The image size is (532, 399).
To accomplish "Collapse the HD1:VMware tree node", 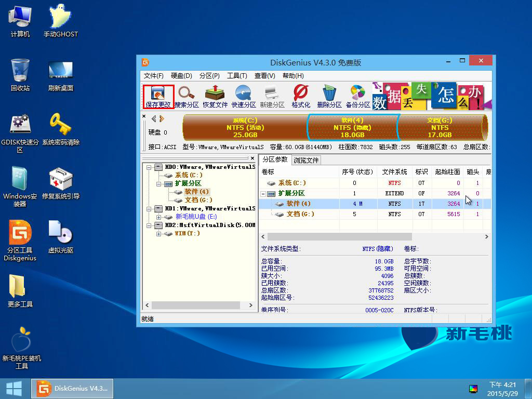I will (x=149, y=209).
